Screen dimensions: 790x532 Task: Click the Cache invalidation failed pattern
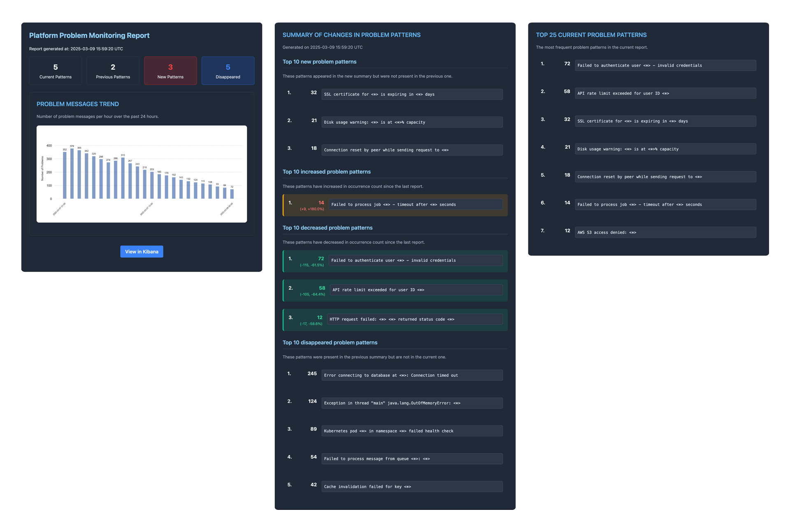tap(411, 487)
